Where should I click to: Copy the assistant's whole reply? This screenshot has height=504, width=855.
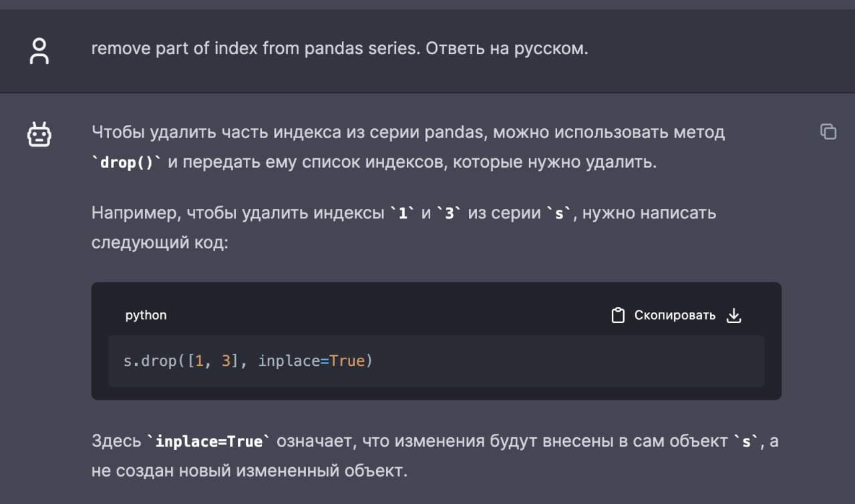828,132
